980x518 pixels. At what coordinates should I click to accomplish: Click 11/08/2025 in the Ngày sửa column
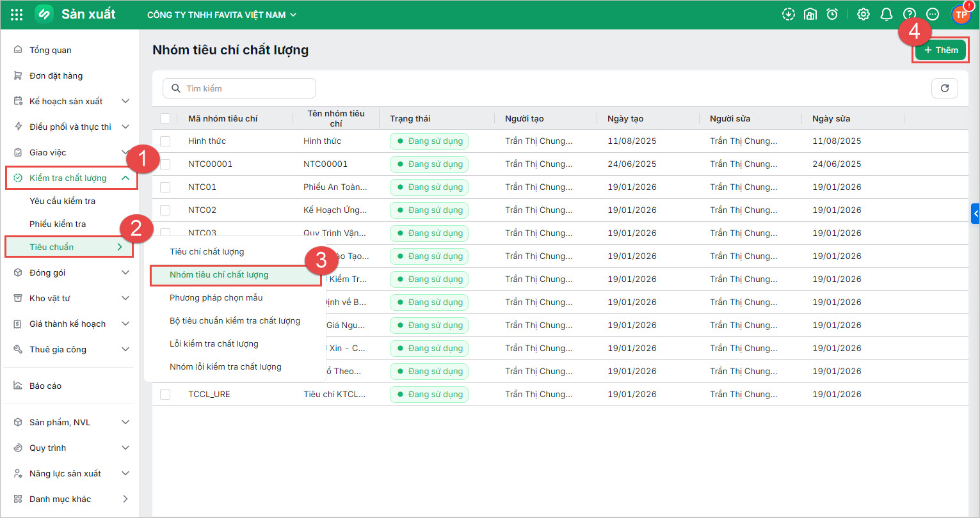click(837, 141)
